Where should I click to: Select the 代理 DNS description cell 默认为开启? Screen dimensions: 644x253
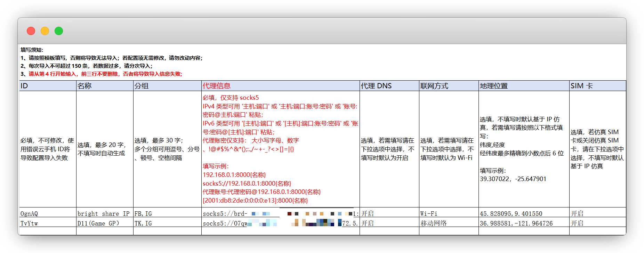click(x=389, y=149)
